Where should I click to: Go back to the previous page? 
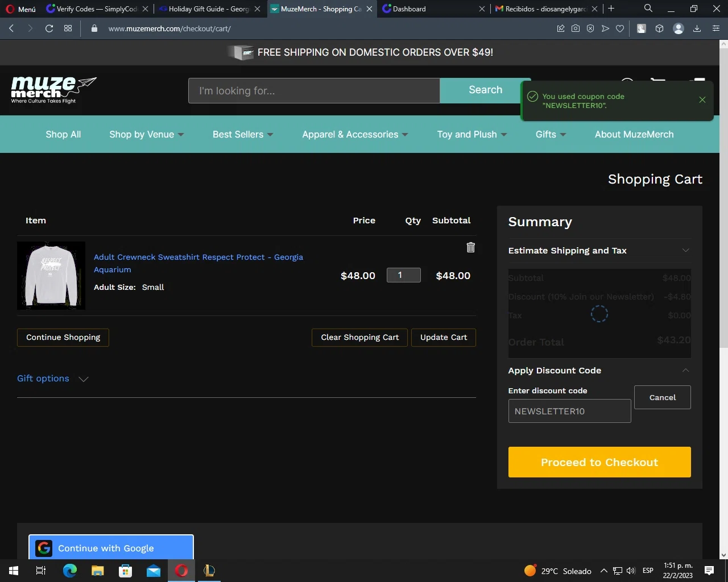(x=11, y=28)
